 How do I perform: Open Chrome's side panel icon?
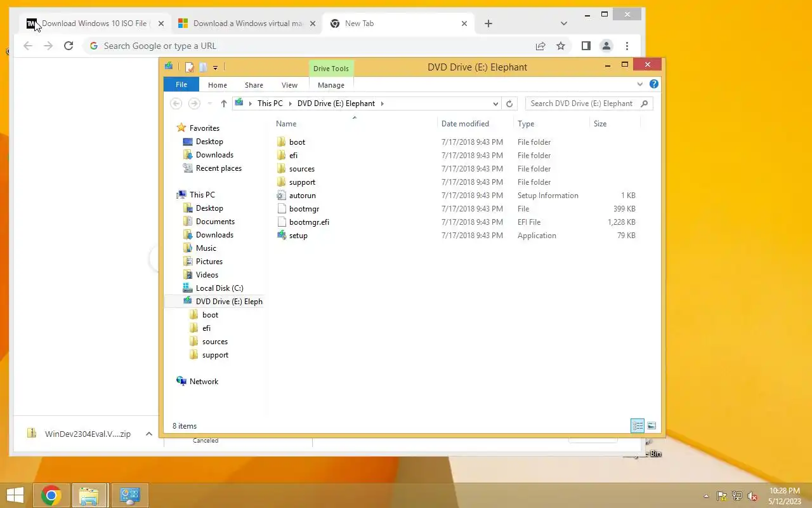(586, 46)
